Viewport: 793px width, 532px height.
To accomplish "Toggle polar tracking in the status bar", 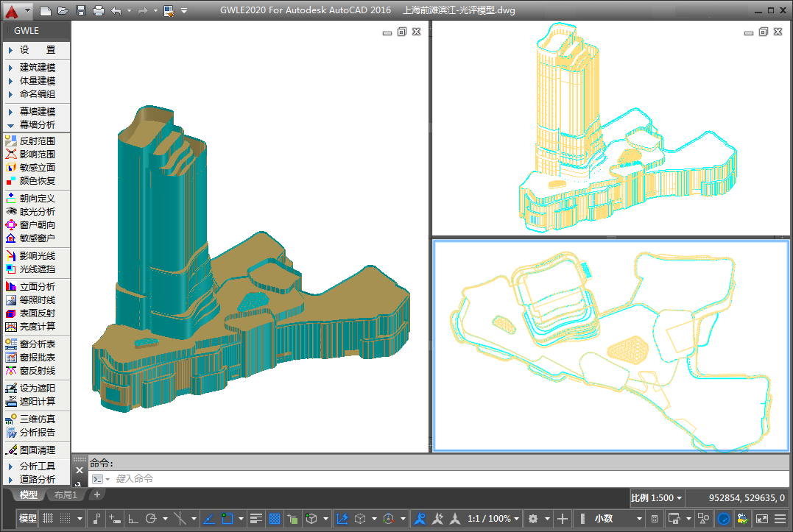I will pos(151,518).
